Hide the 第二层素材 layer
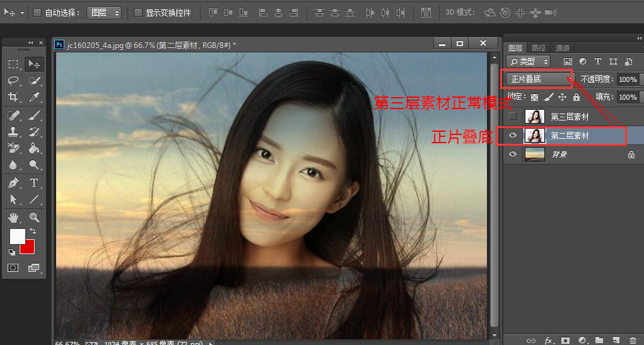This screenshot has width=644, height=345. point(513,136)
